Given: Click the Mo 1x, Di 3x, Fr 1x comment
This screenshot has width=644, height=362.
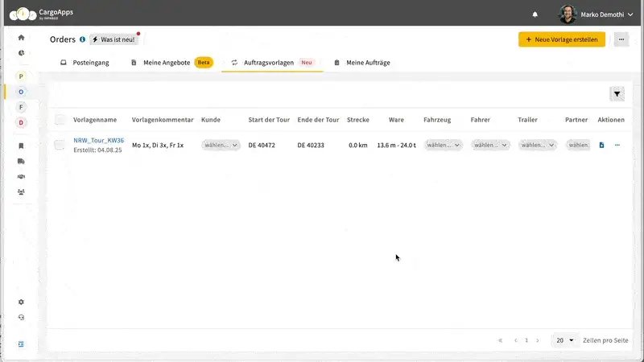Looking at the screenshot, I should pos(158,145).
